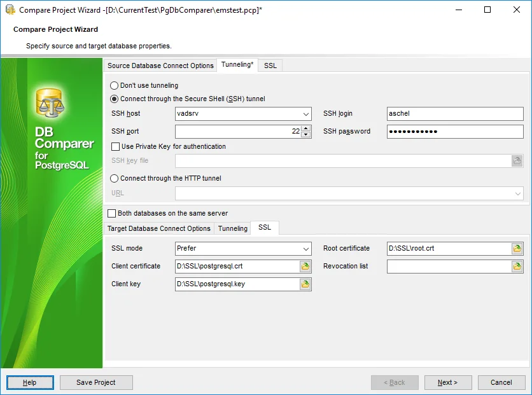532x395 pixels.
Task: Browse for Client certificate file
Action: point(305,267)
